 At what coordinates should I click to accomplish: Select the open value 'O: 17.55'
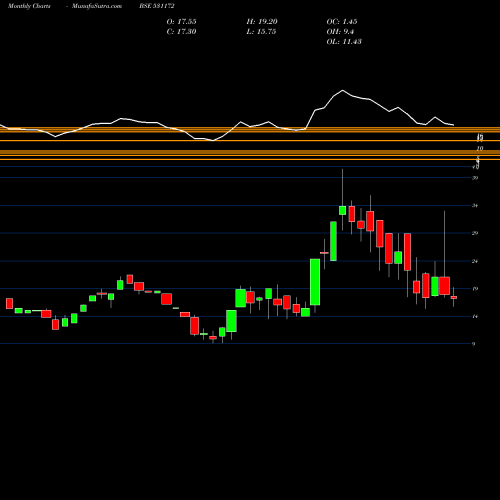tap(181, 22)
